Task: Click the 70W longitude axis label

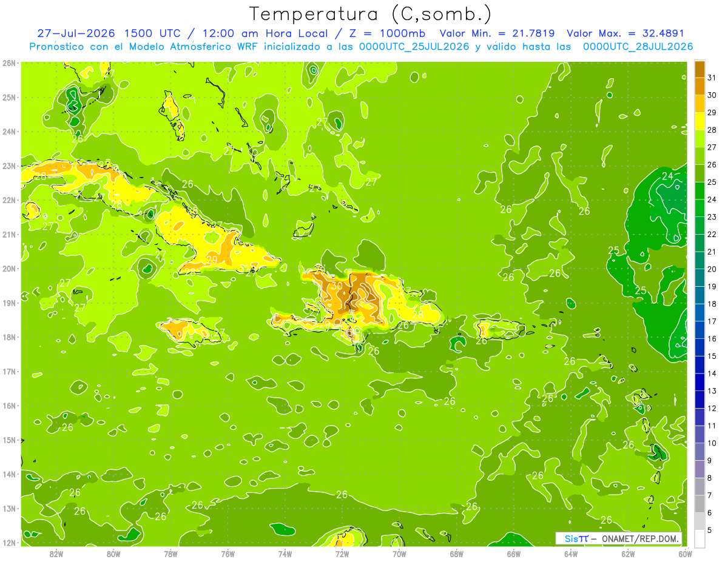Action: [x=399, y=554]
